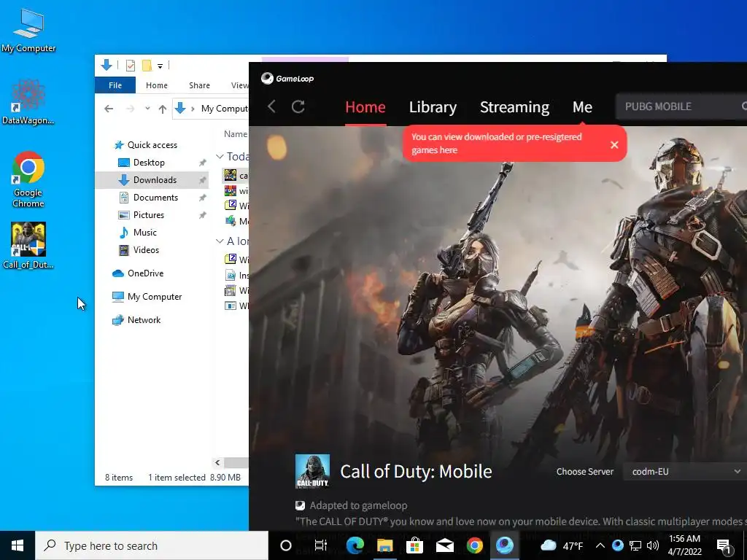Refresh the GameLoop page
This screenshot has height=560, width=747.
click(x=298, y=106)
